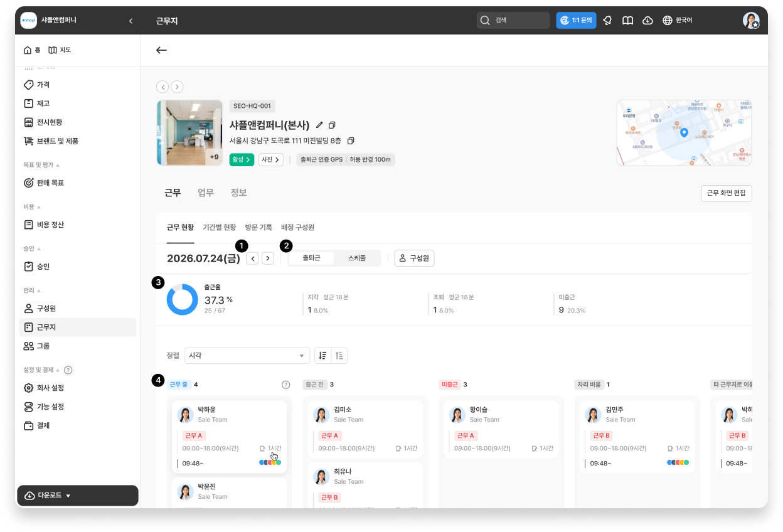Viewport: 783px width, 532px height.
Task: Click the search field in top bar
Action: coord(513,20)
